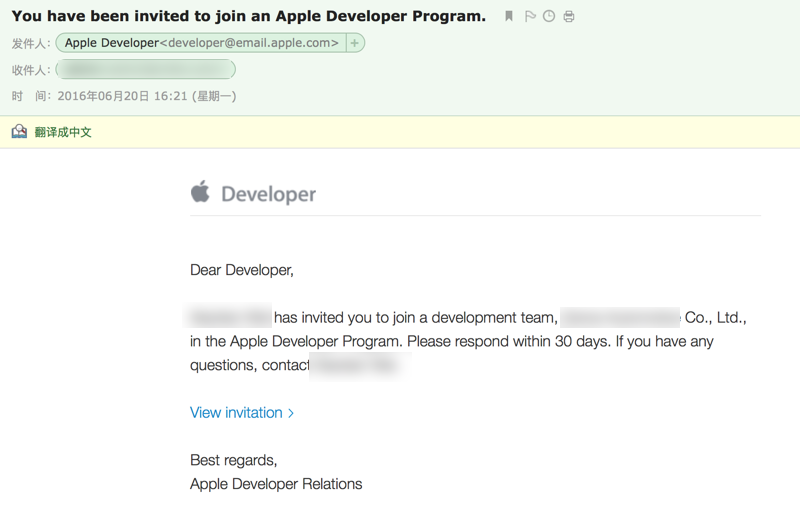Click the Dear Developer greeting line

[x=242, y=270]
